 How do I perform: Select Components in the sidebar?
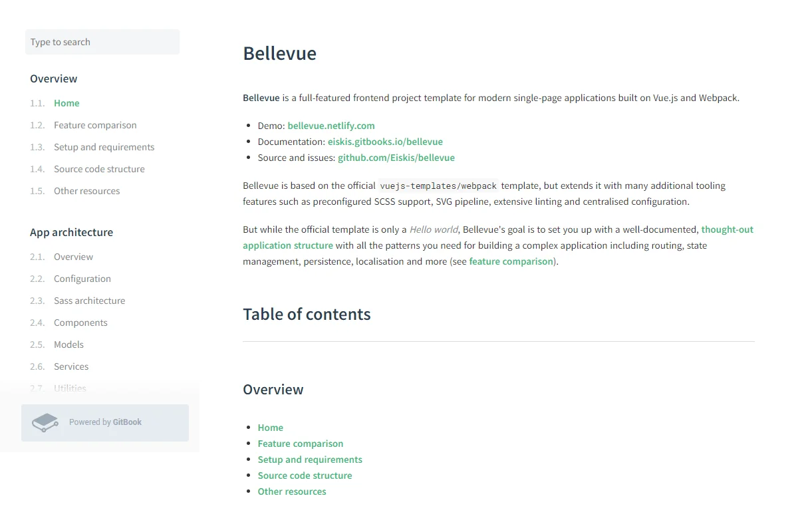click(x=80, y=323)
